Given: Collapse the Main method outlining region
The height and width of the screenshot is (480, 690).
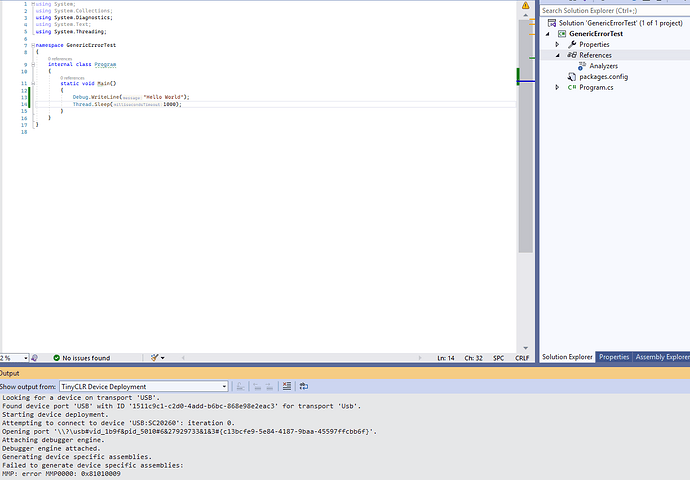Looking at the screenshot, I should point(33,83).
